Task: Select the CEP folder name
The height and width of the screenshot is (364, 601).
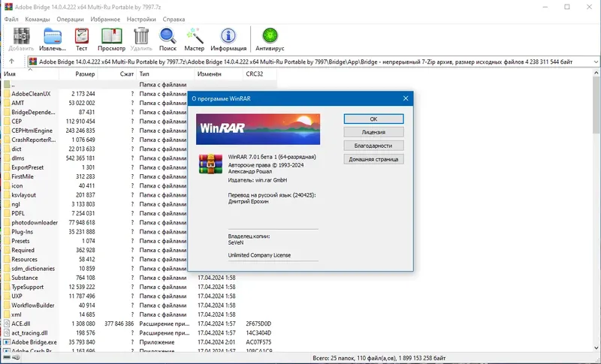Action: click(x=17, y=122)
